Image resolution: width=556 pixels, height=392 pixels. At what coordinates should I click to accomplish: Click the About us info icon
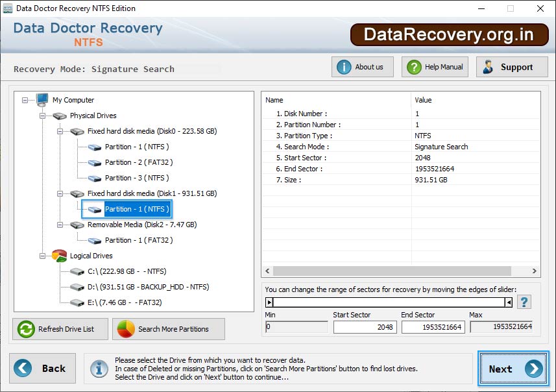point(344,67)
